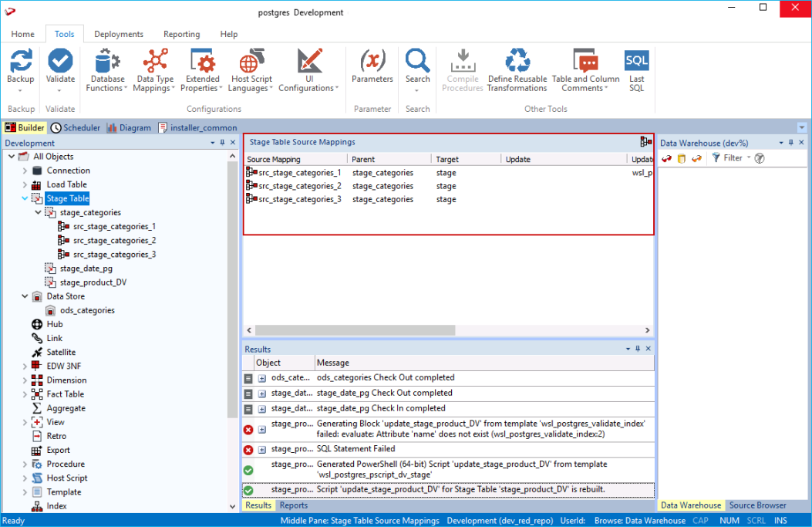812x527 pixels.
Task: Click the Backup icon in ribbon
Action: (21, 60)
